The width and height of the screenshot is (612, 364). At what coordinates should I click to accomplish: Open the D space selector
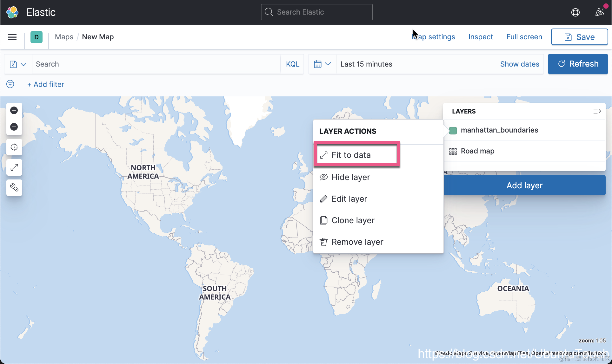[x=37, y=37]
